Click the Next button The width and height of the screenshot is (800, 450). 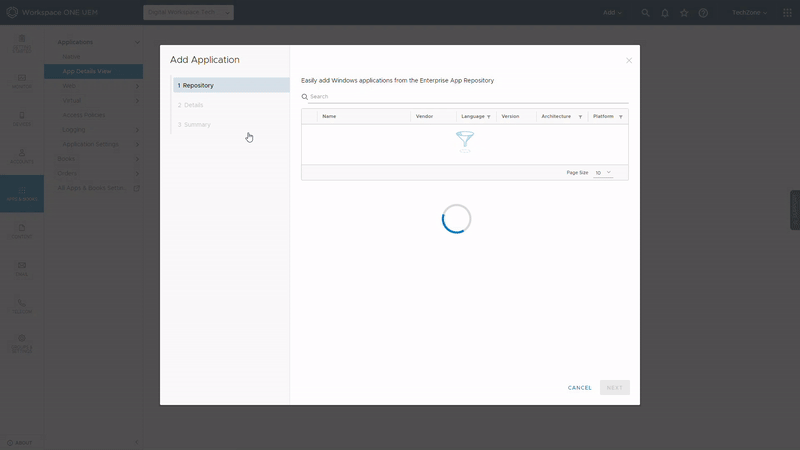(614, 388)
